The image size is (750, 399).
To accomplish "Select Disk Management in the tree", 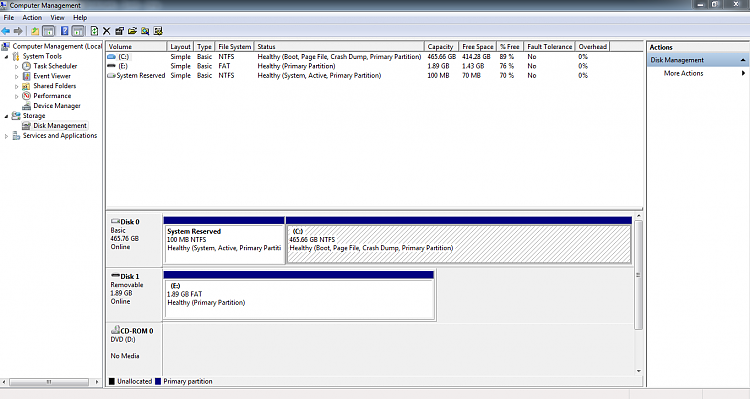I will coord(60,125).
